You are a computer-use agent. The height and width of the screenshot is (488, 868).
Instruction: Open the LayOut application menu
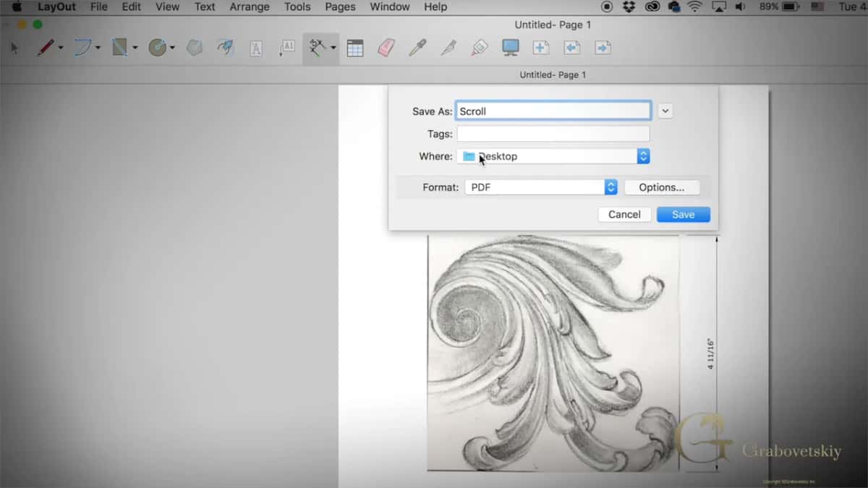click(x=56, y=7)
